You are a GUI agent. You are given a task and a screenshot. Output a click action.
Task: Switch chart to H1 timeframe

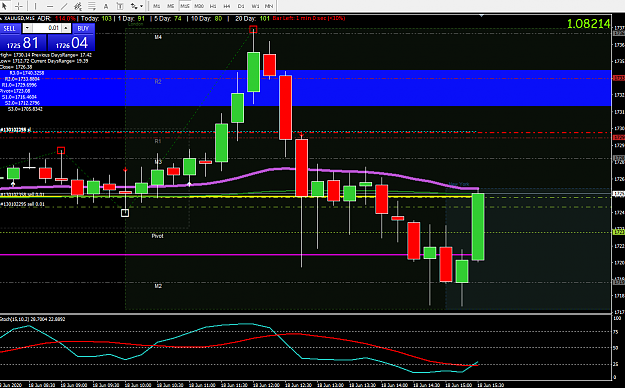click(213, 6)
